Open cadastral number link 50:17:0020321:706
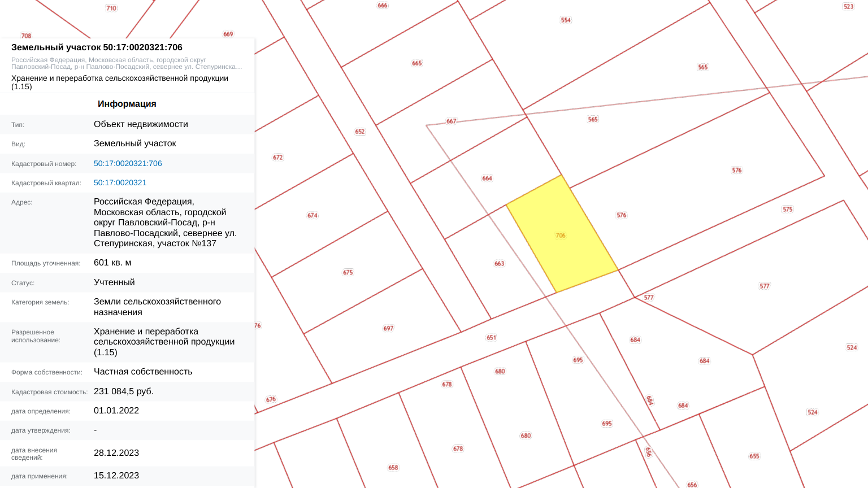 pos(128,163)
